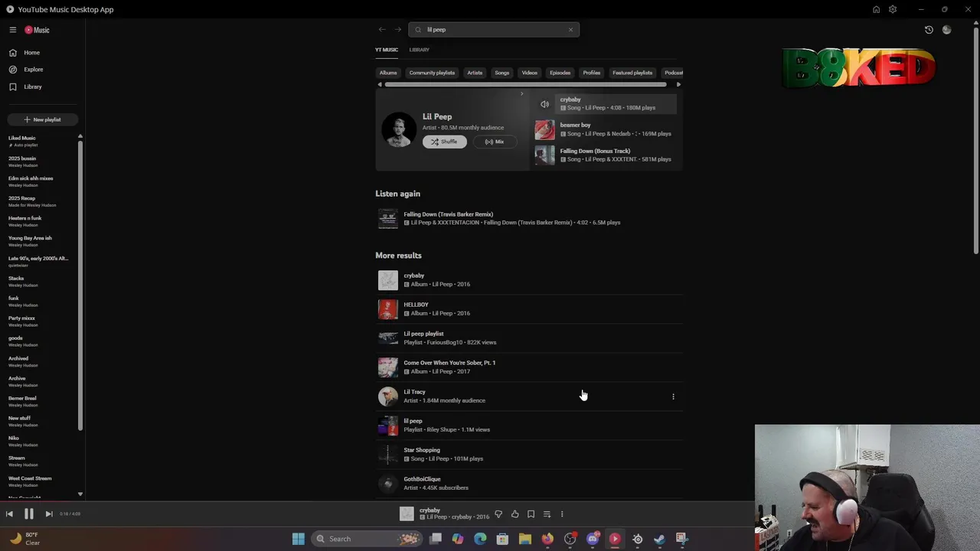Open the 2025 bussin playlist
This screenshot has height=551, width=980.
click(x=41, y=161)
